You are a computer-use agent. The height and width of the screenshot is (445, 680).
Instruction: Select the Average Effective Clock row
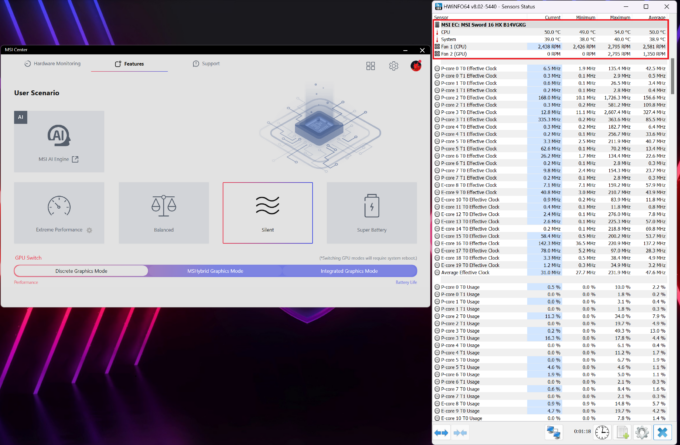tap(551, 272)
